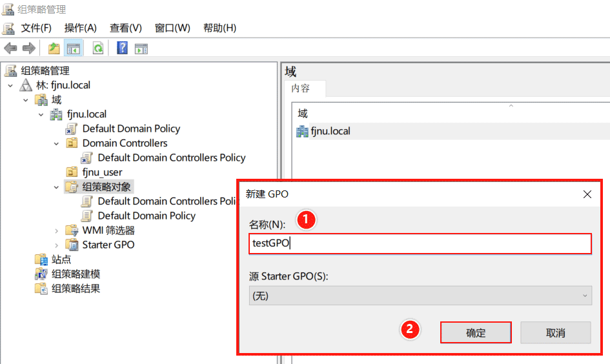Click the 域 node icon in tree
610x364 pixels.
(41, 99)
